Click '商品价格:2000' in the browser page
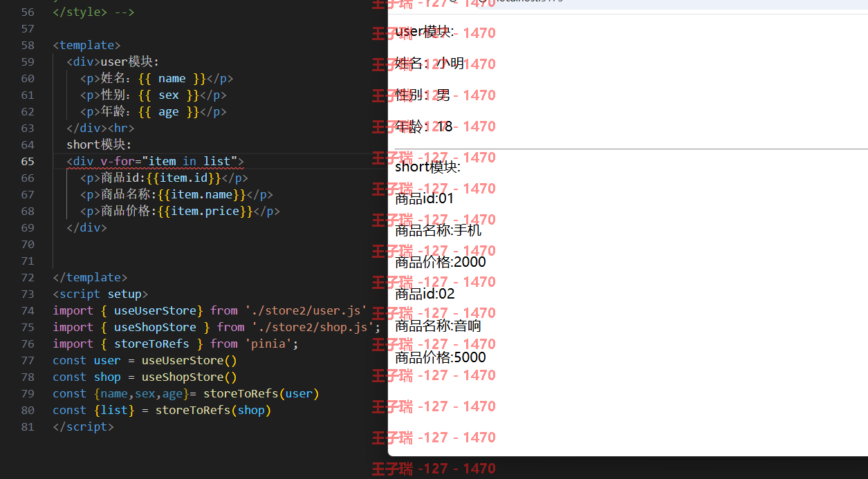868x479 pixels. [x=441, y=263]
